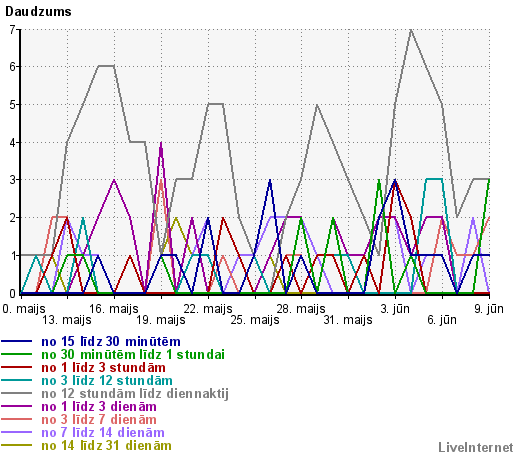
Task: Click the '22. maijs' date label
Action: tap(208, 309)
